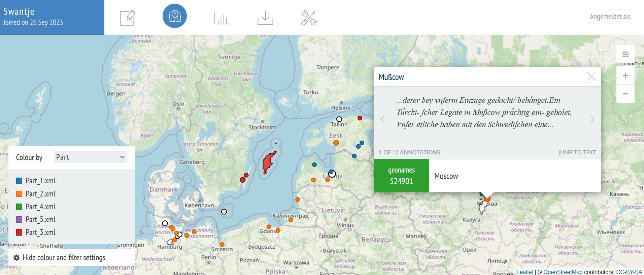Click the orange Part_2.xml colour swatch
The image size is (644, 275).
[19, 194]
